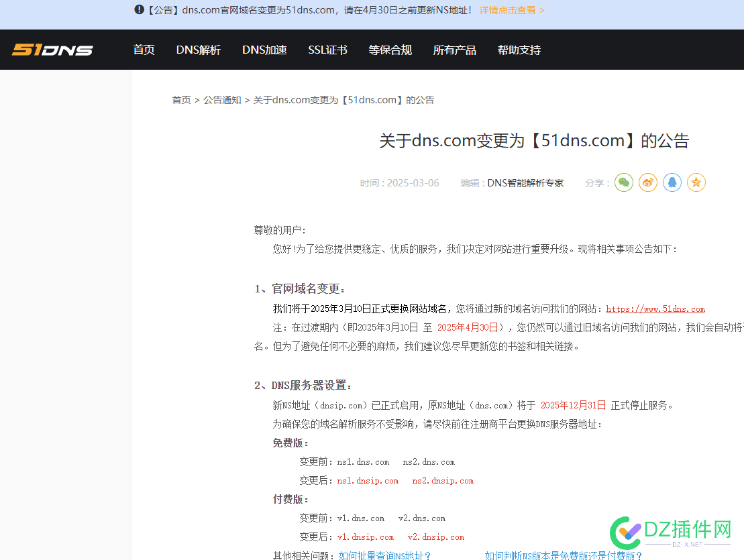744x560 pixels.
Task: Click ns2.dnsip.com red address
Action: 443,481
